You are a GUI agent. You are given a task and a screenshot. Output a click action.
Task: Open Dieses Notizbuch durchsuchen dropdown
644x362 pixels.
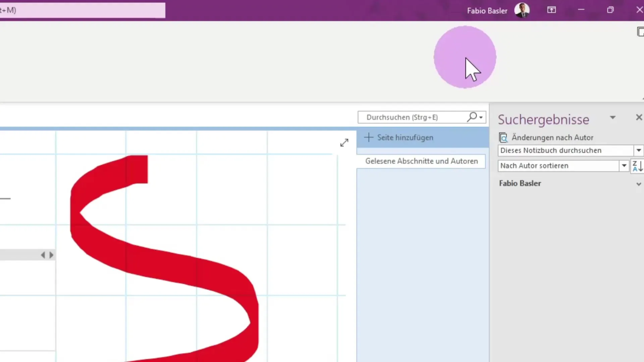(x=639, y=150)
